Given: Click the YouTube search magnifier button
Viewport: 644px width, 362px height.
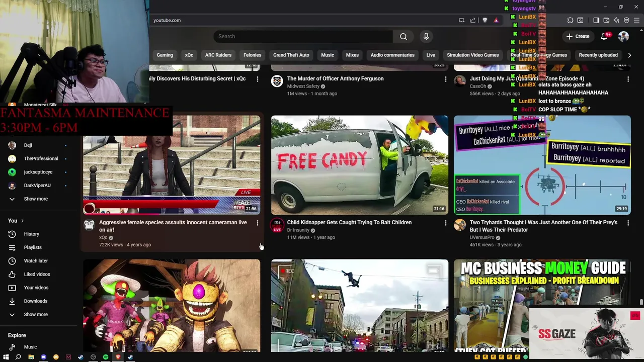Looking at the screenshot, I should [x=404, y=36].
